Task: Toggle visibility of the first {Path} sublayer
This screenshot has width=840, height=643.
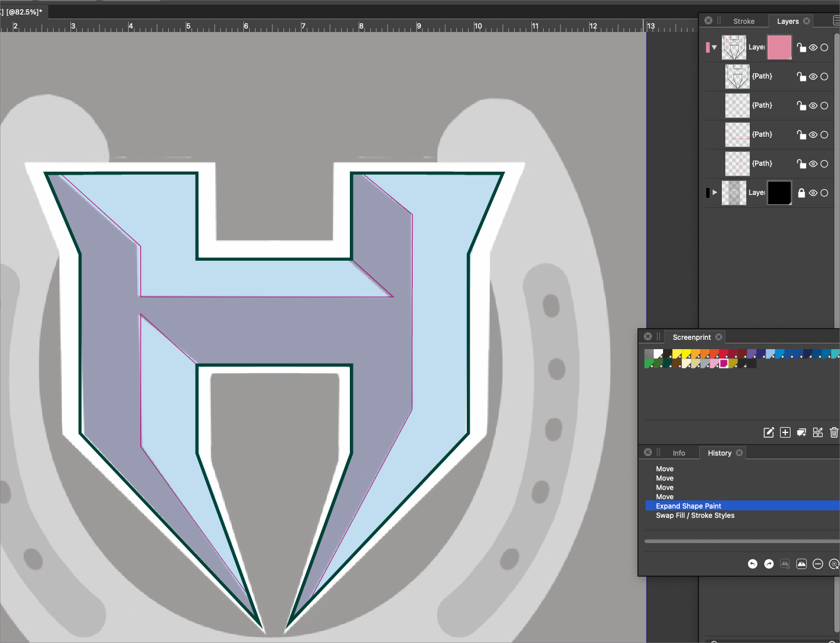Action: click(x=813, y=77)
